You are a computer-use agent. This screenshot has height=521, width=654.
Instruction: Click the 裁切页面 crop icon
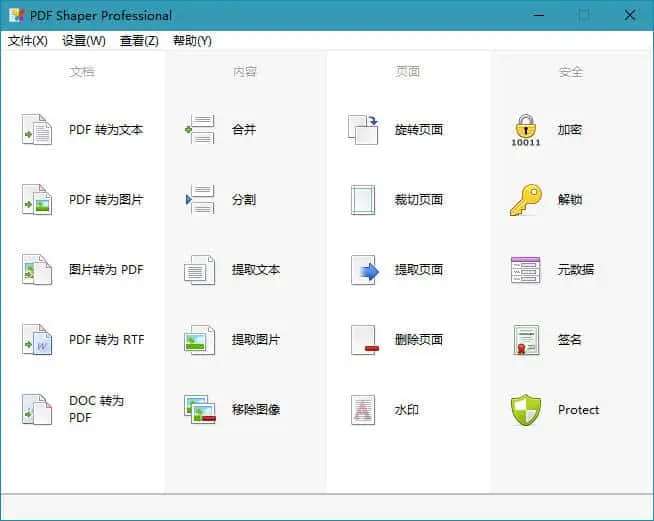363,200
